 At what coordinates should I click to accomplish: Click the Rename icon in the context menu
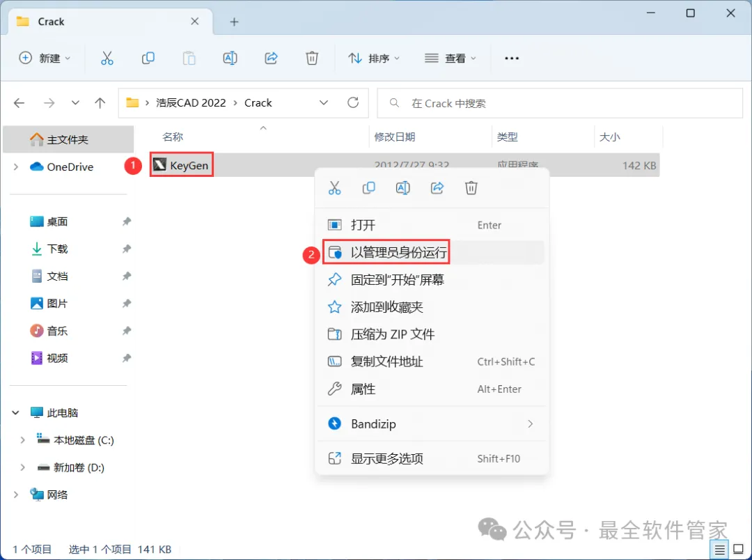[x=403, y=188]
